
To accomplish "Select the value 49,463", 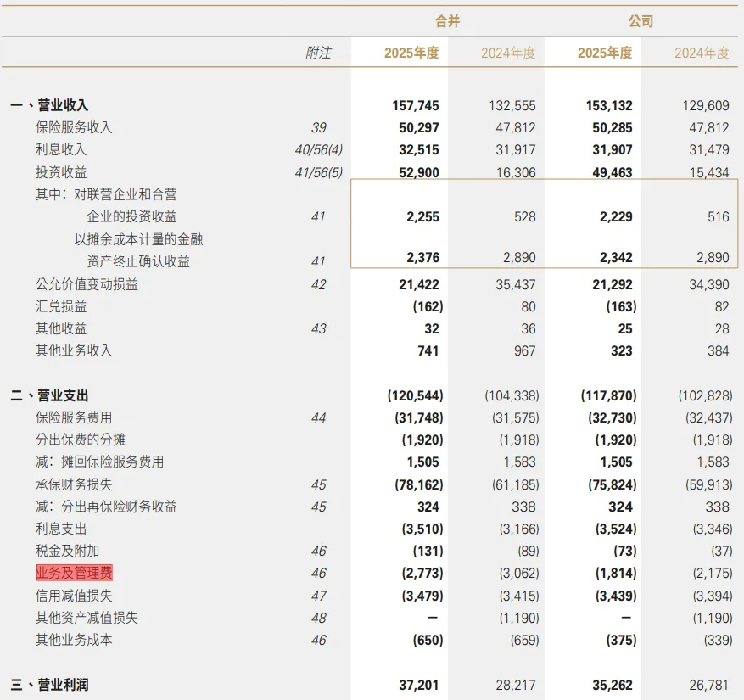I will point(613,172).
